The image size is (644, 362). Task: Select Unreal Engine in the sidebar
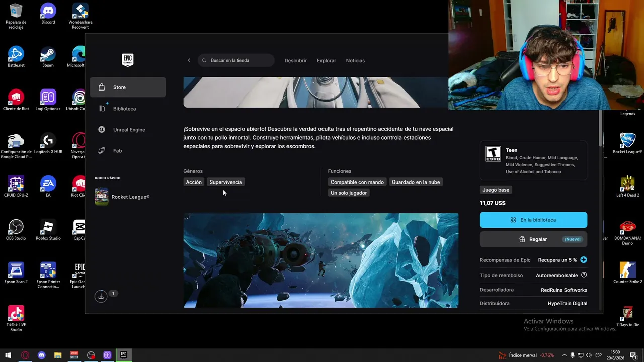[128, 129]
